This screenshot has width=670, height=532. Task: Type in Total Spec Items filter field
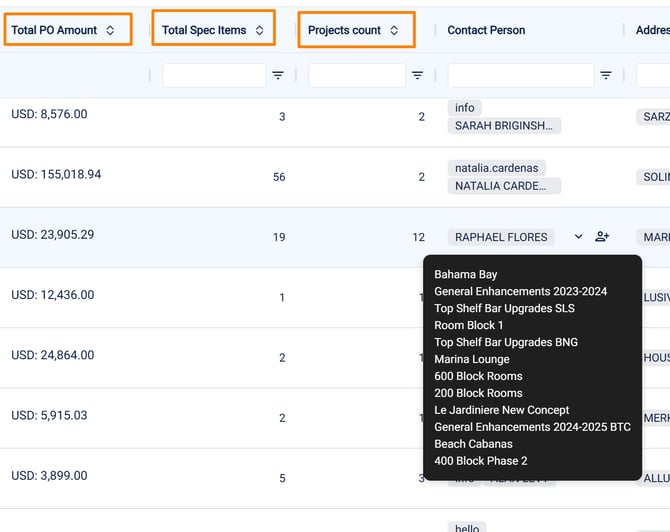coord(214,75)
